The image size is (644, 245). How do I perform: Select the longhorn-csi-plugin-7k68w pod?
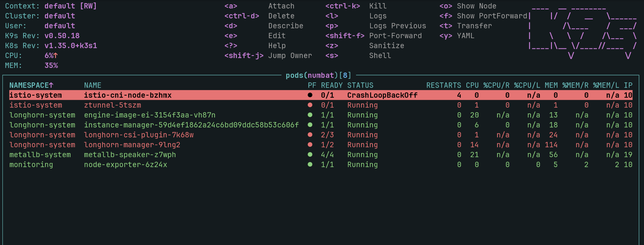click(139, 134)
